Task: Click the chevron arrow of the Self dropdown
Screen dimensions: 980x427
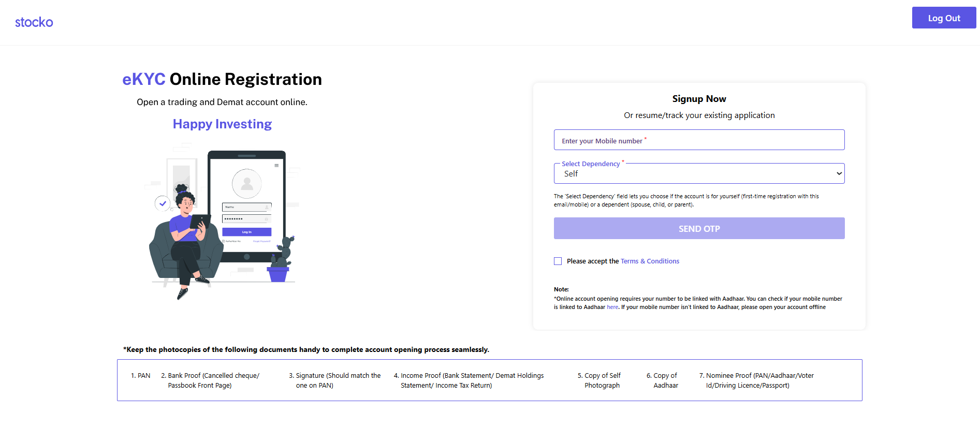Action: (x=839, y=174)
